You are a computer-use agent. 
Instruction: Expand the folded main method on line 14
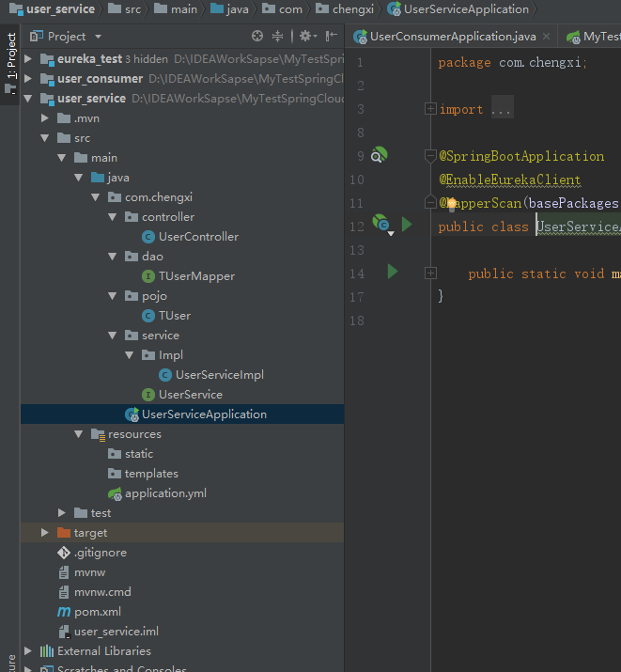tap(430, 273)
